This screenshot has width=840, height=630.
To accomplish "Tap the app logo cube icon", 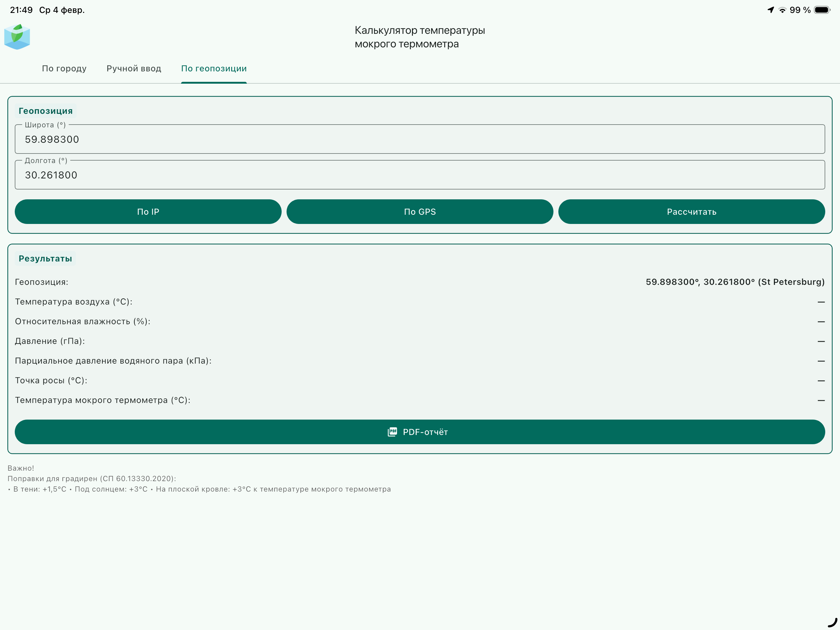I will [17, 37].
